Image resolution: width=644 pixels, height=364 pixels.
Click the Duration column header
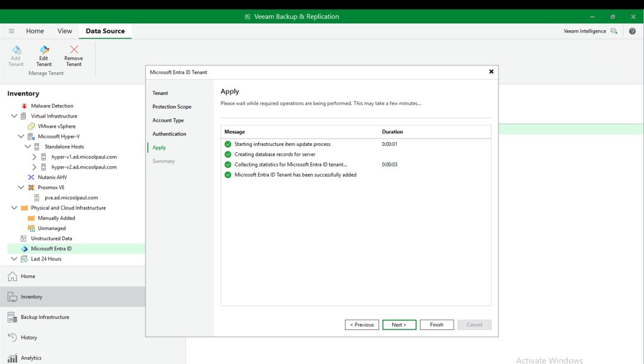(x=392, y=132)
